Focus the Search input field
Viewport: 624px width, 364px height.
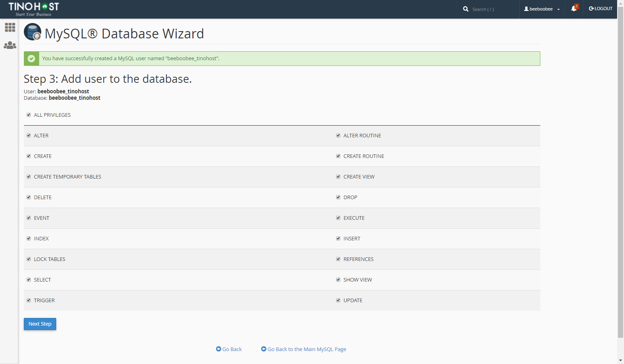pos(494,9)
